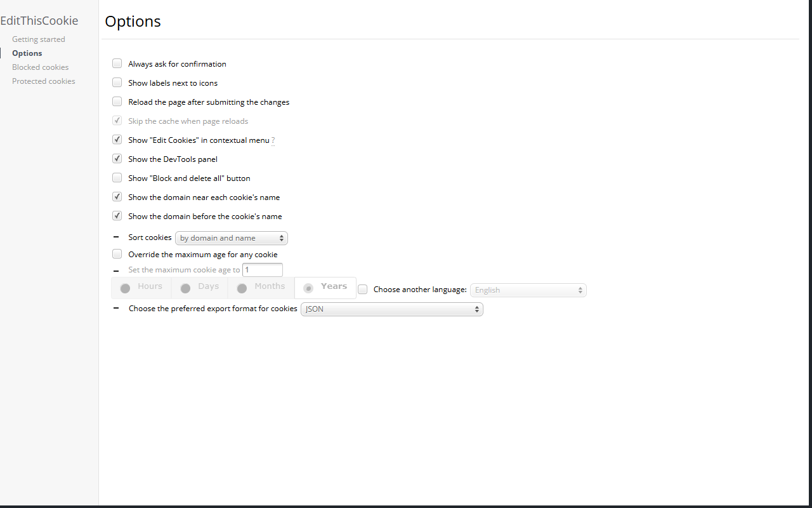The height and width of the screenshot is (508, 812).
Task: Enable "Reload the page after submitting the changes"
Action: (x=117, y=101)
